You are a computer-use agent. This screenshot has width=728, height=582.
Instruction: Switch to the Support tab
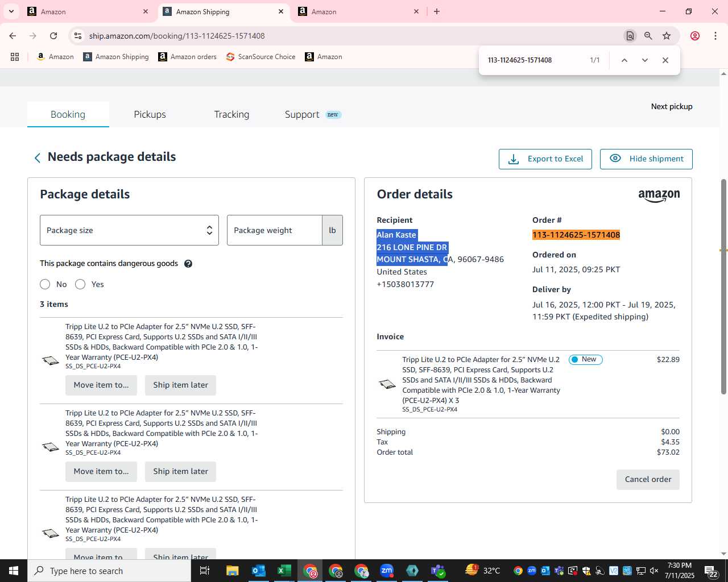click(313, 114)
